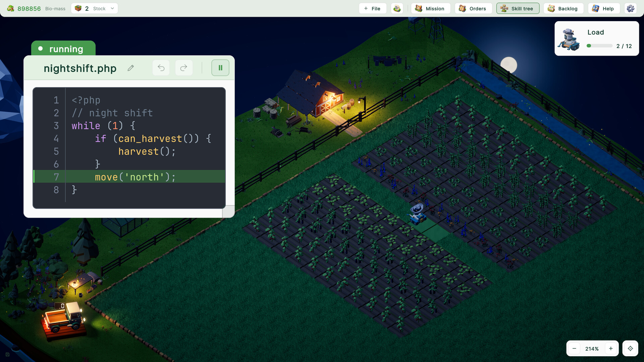
Task: Open the Backlog panel
Action: 563,8
